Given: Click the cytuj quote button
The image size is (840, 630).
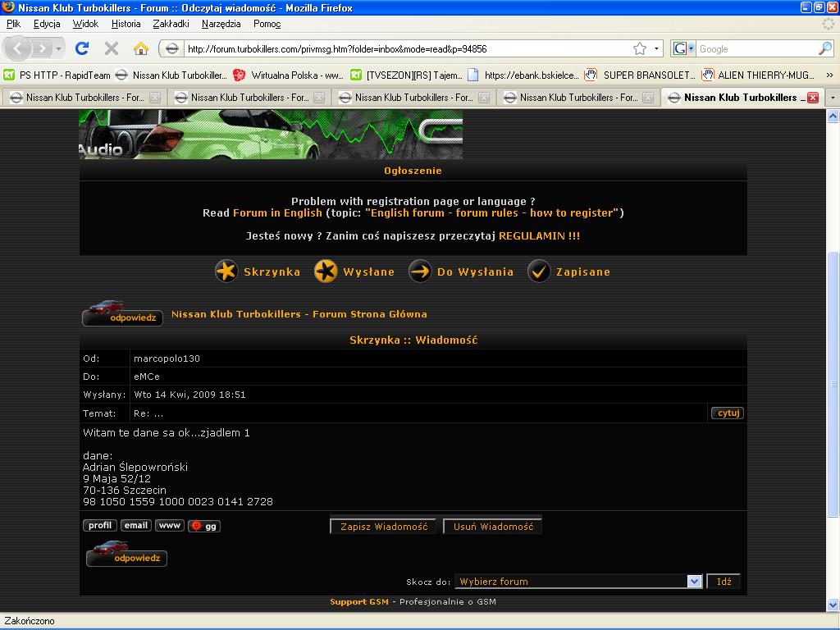Looking at the screenshot, I should point(728,413).
